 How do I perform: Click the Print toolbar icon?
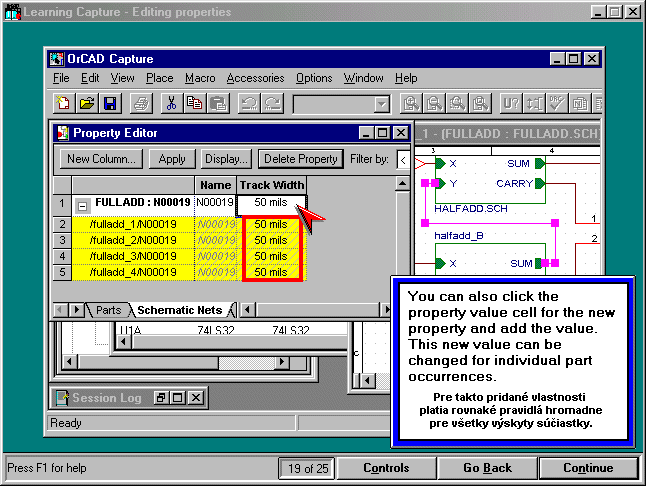141,103
